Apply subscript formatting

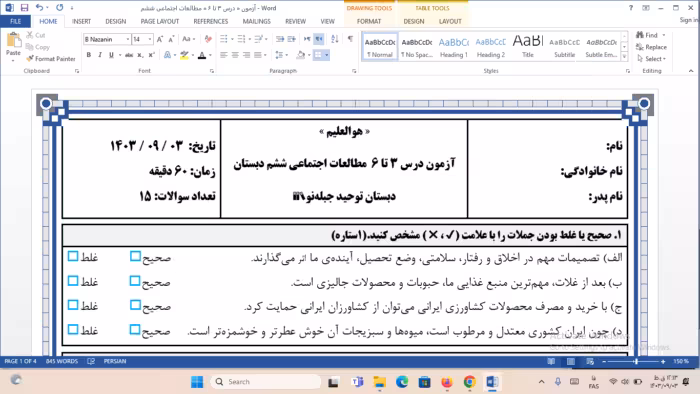140,55
